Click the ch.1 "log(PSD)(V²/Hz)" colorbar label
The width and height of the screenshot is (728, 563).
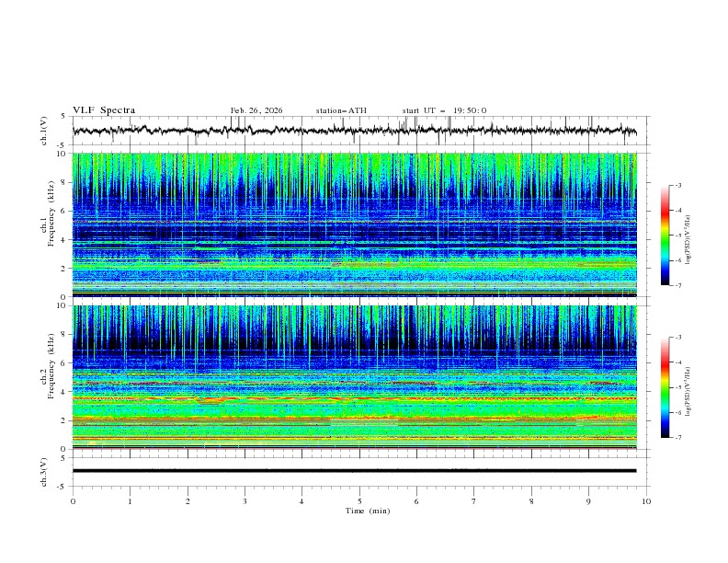point(688,240)
